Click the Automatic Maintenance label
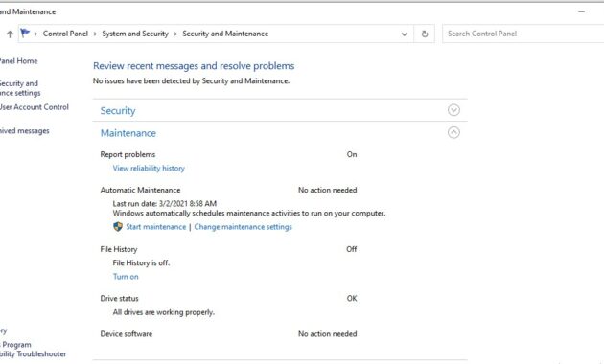The image size is (604, 364). (140, 190)
